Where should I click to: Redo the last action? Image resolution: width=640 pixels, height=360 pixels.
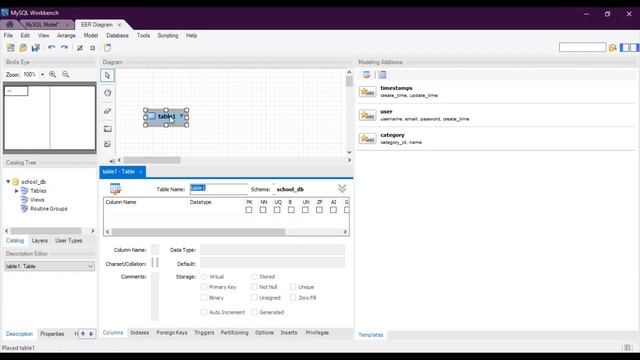point(64,48)
